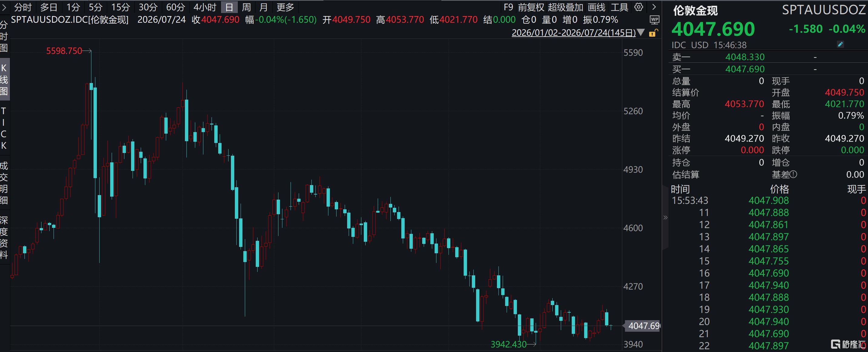Switch to the 15分 chart period
Screen dimensions: 868x352
point(120,7)
